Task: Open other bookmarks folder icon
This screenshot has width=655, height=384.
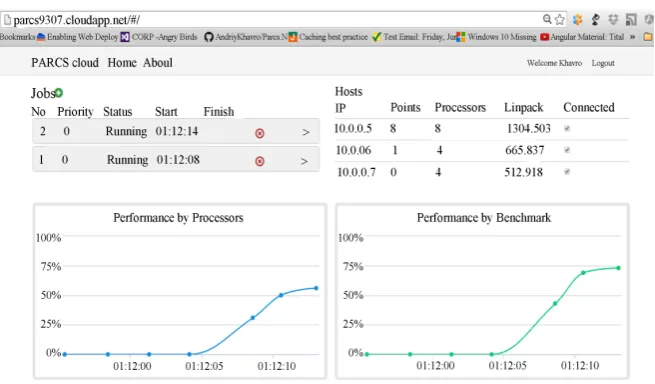Action: [x=648, y=37]
